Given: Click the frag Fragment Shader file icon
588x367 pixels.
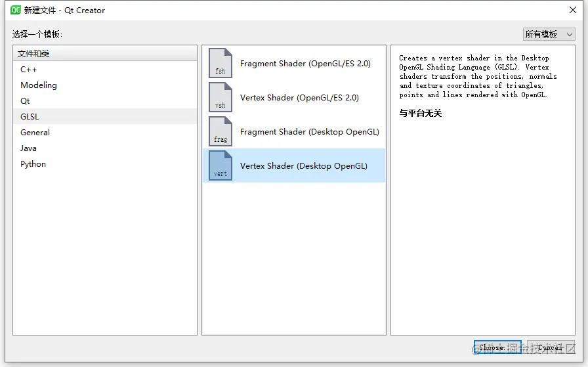Looking at the screenshot, I should pyautogui.click(x=220, y=131).
